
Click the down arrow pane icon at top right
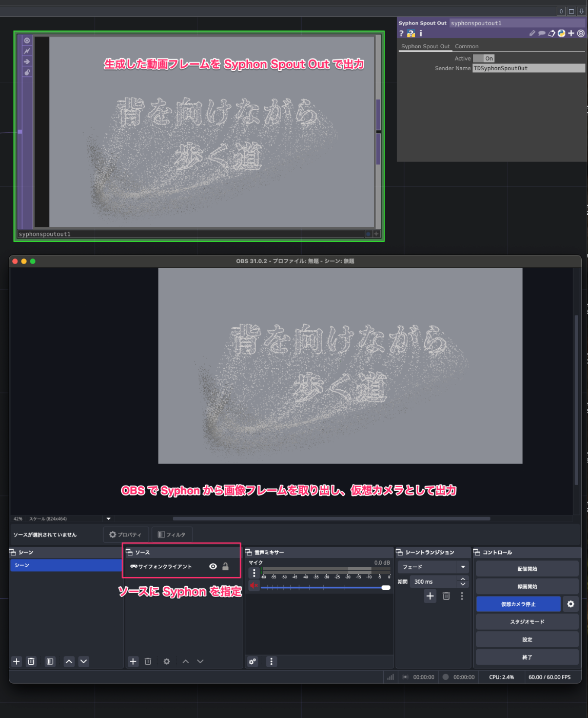[581, 11]
